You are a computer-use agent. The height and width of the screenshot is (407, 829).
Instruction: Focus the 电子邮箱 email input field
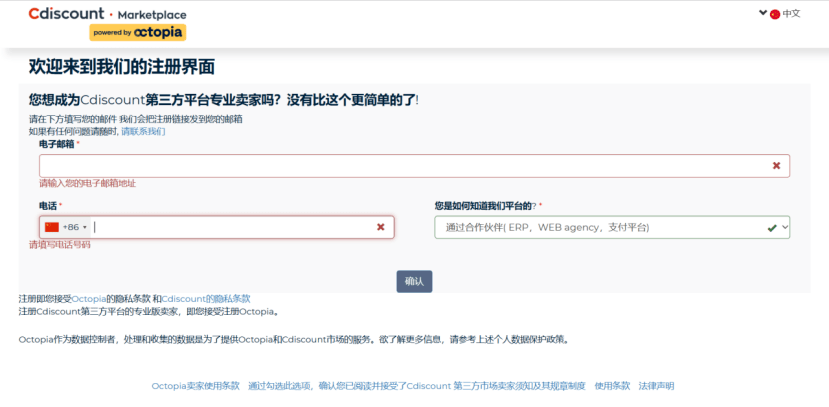[x=400, y=166]
